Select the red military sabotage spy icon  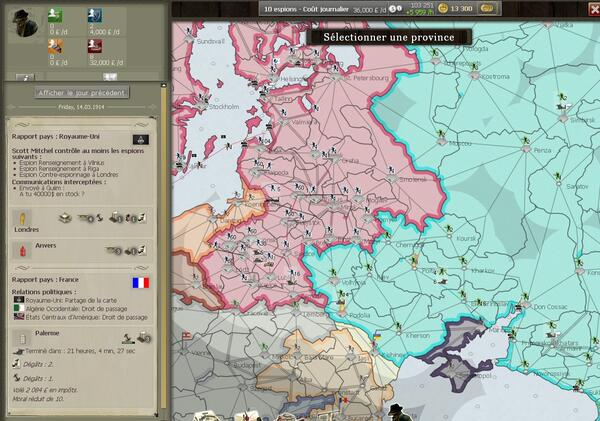(x=95, y=47)
